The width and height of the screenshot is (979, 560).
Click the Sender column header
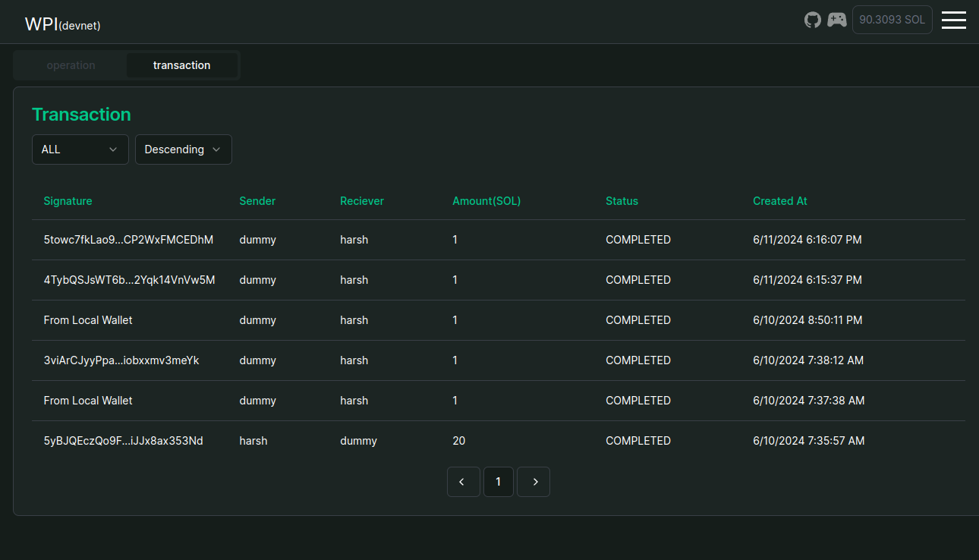[x=257, y=201]
